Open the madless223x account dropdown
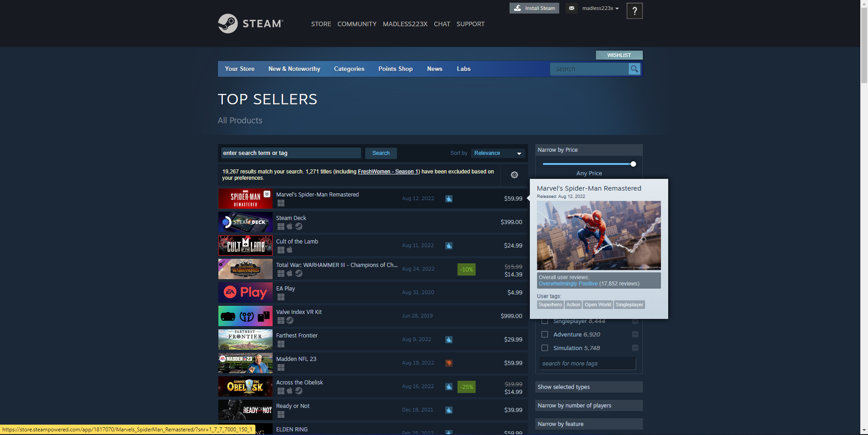 (600, 8)
